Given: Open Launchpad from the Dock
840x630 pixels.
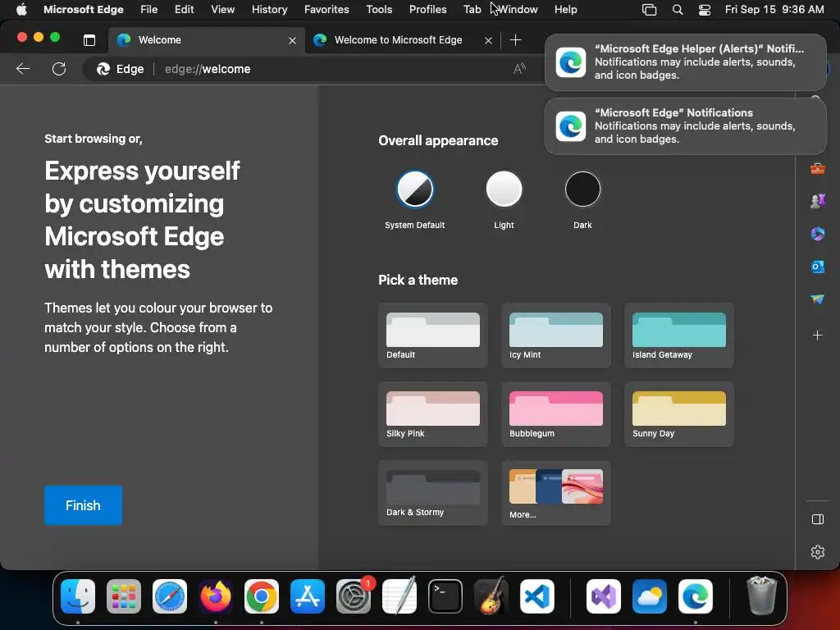Looking at the screenshot, I should pyautogui.click(x=124, y=596).
